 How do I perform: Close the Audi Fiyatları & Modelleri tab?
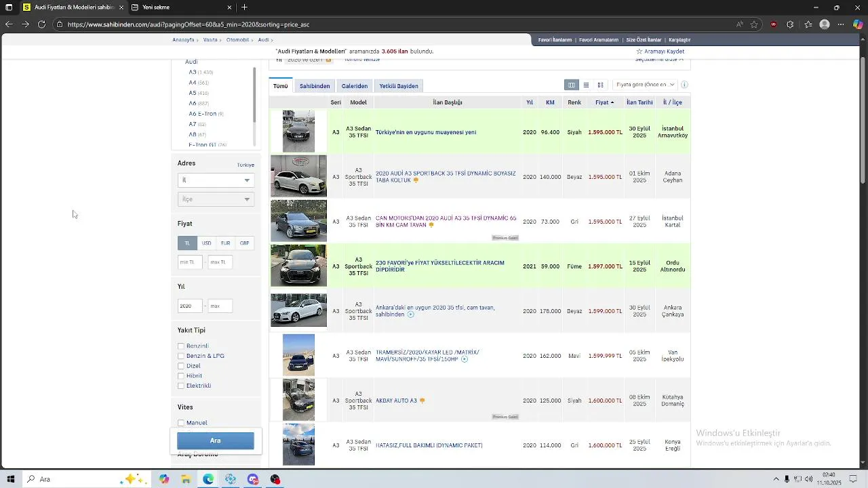click(x=121, y=7)
